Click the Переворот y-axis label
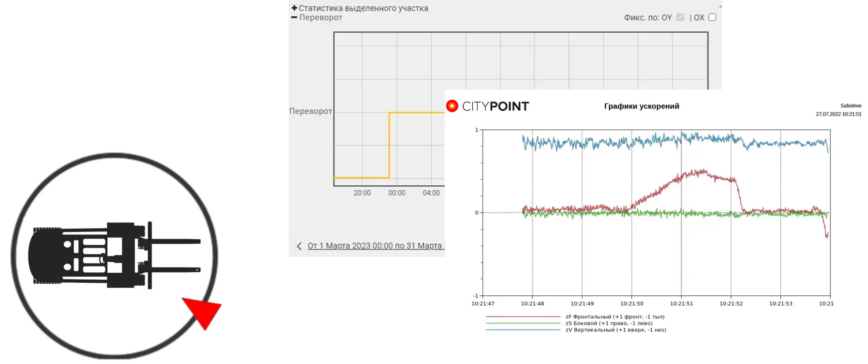 [x=310, y=111]
